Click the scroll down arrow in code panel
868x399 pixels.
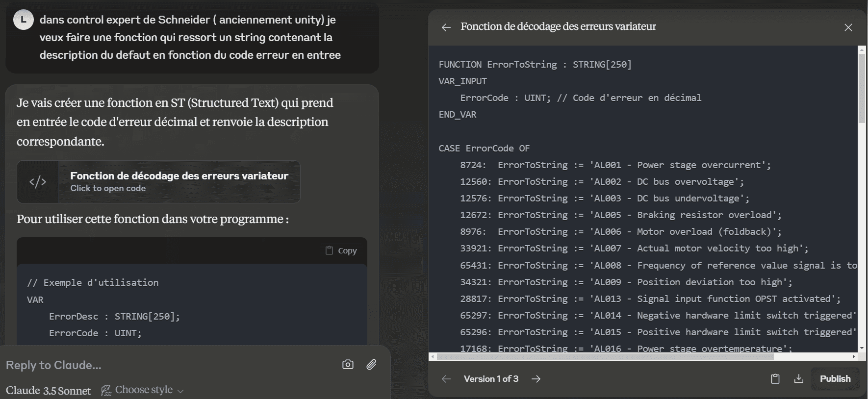pyautogui.click(x=862, y=348)
